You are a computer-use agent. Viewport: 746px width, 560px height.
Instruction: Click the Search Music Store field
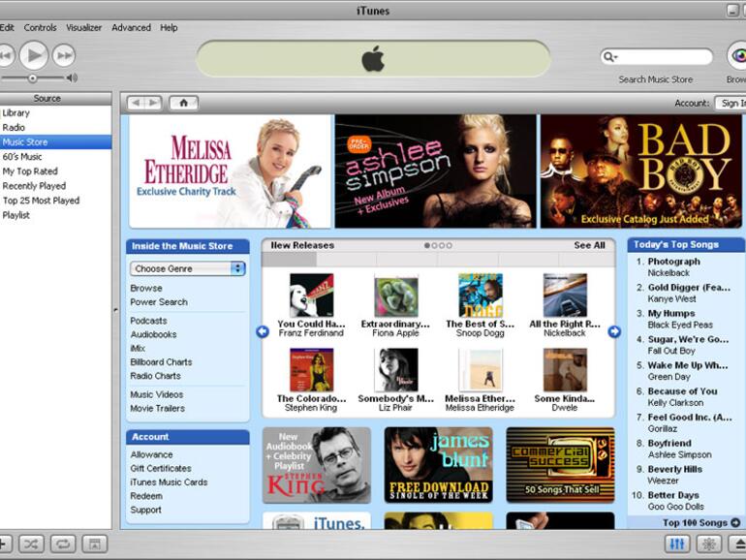657,57
